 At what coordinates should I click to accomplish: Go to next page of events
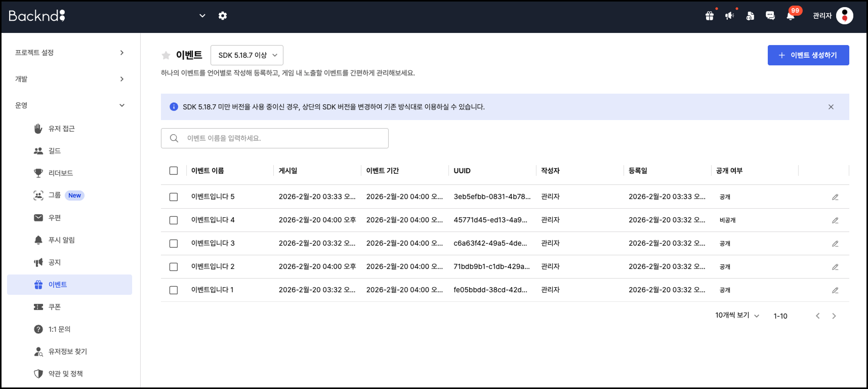coord(834,316)
